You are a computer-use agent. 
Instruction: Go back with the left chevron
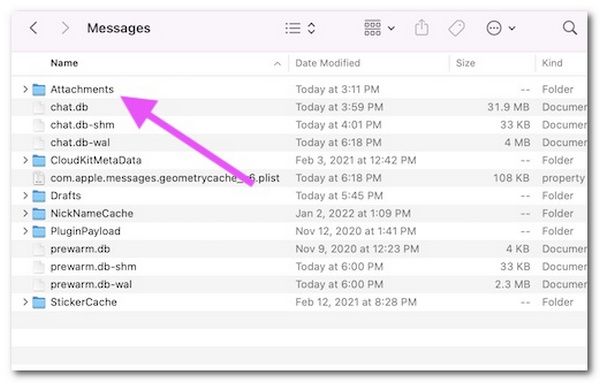[34, 28]
